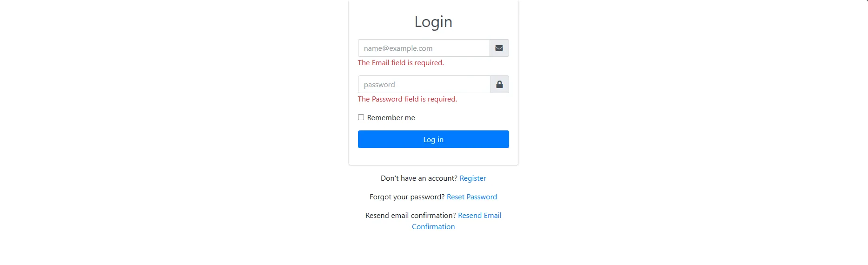This screenshot has width=868, height=265.
Task: Click the 'Forgot your password?' text
Action: (407, 197)
